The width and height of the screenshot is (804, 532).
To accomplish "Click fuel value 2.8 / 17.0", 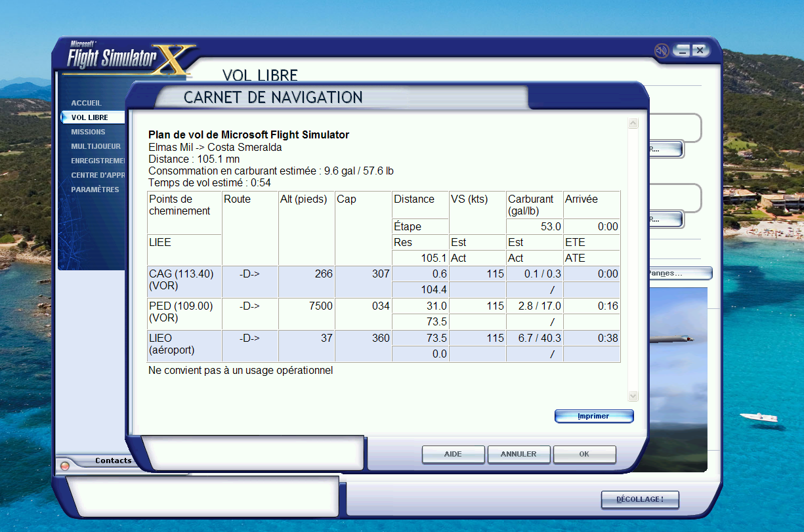I will point(541,306).
